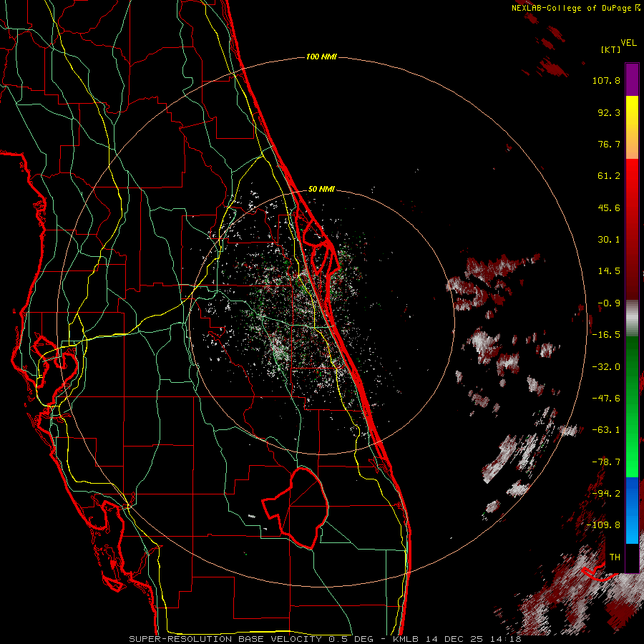Click the 92.3 velocity scale value
Viewport: 644px width, 644px height.
[609, 112]
